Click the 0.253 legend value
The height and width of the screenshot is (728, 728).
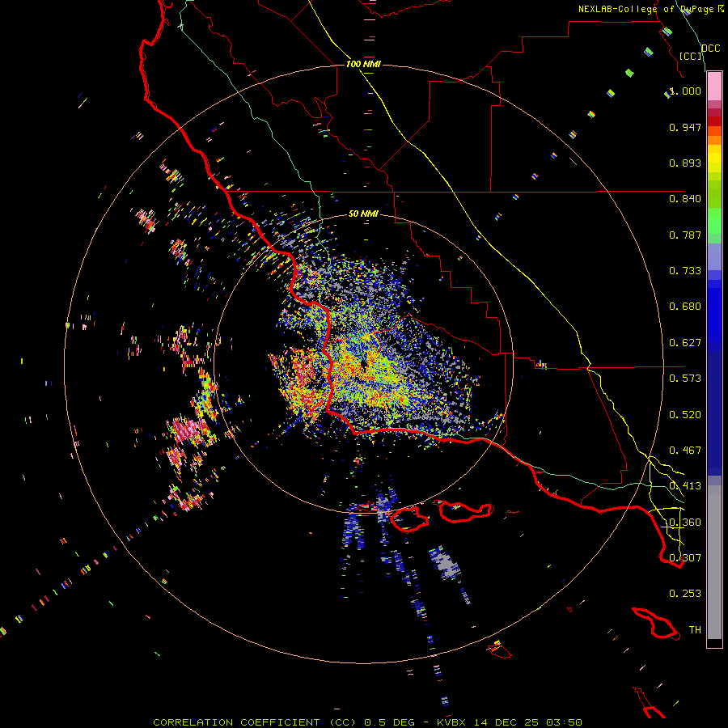click(x=685, y=594)
